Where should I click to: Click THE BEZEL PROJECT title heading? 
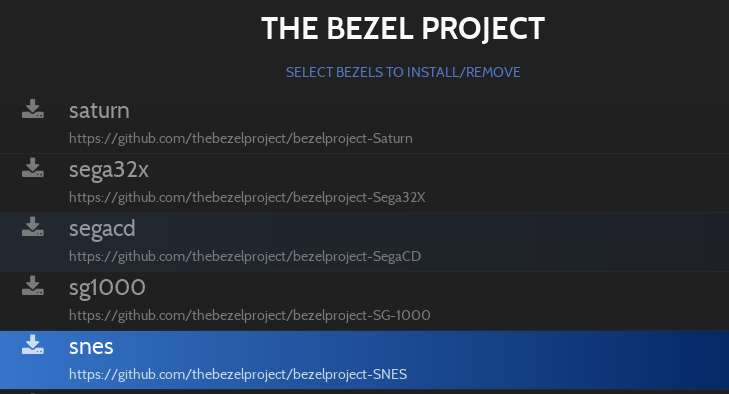[403, 29]
